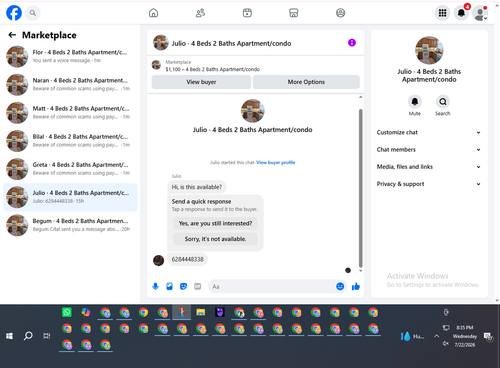
Task: Click the "Hi, is this available?" message
Action: pos(197,187)
